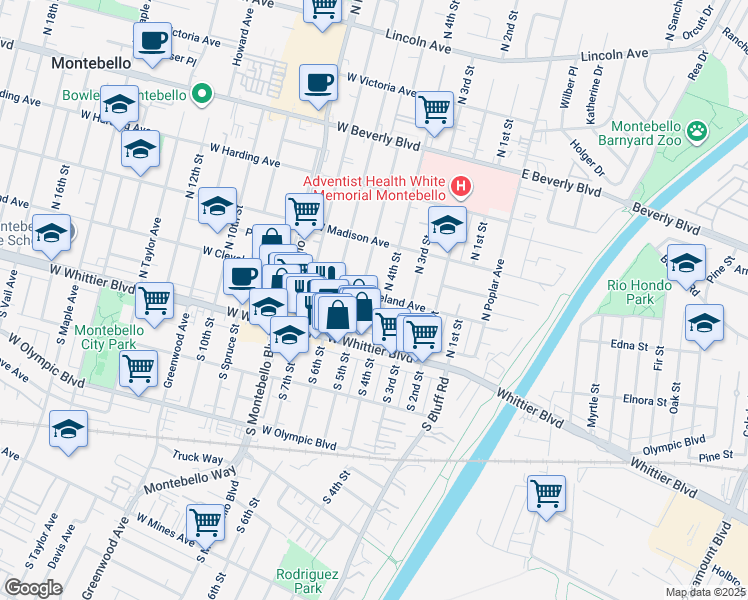Click the Edna St street label
Image resolution: width=748 pixels, height=600 pixels.
pyautogui.click(x=630, y=345)
